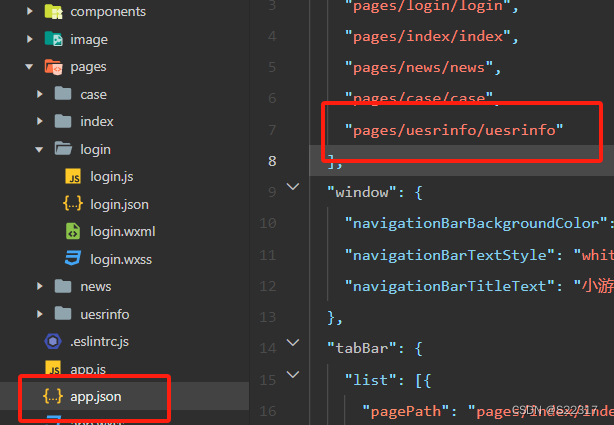This screenshot has width=614, height=425.
Task: Click the blue wxss stylesheet icon
Action: [73, 259]
